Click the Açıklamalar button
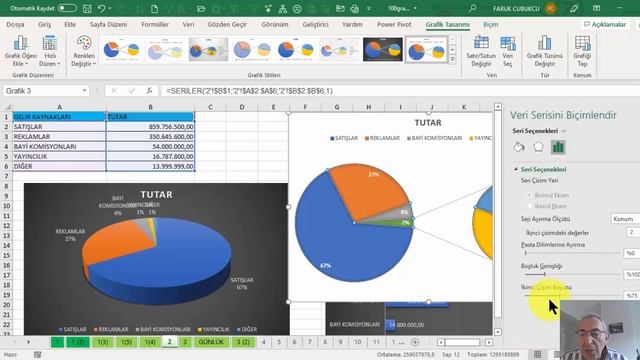 point(605,24)
